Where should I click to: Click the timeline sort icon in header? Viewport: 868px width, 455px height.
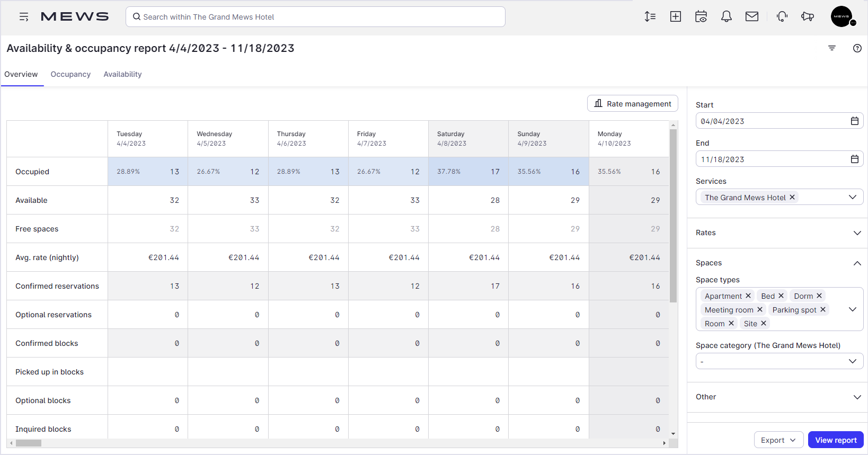(x=650, y=17)
